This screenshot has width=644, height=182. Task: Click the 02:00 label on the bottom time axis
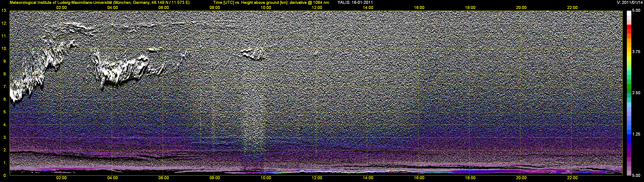pyautogui.click(x=61, y=178)
